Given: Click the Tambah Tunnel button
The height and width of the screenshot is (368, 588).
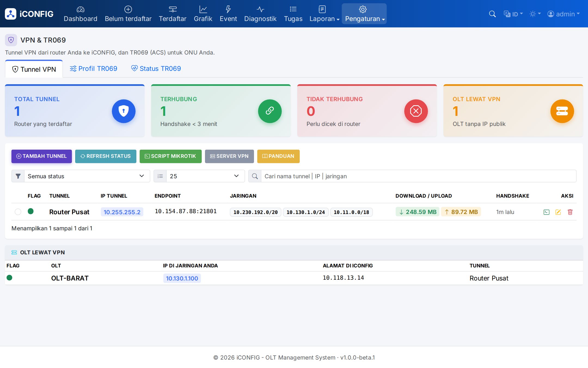Looking at the screenshot, I should click(42, 156).
